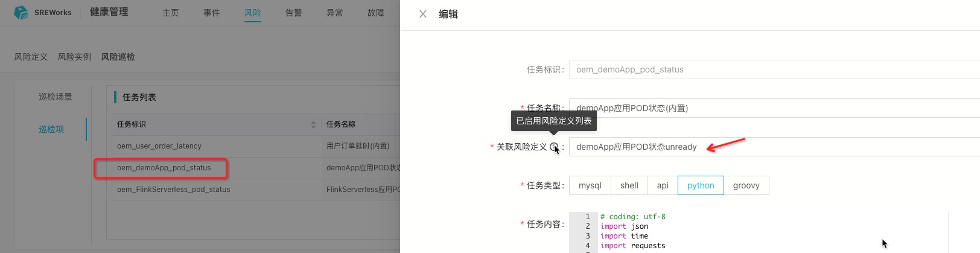Sort the 任务标识 column using sort arrows
Image resolution: width=980 pixels, height=253 pixels.
(x=313, y=124)
